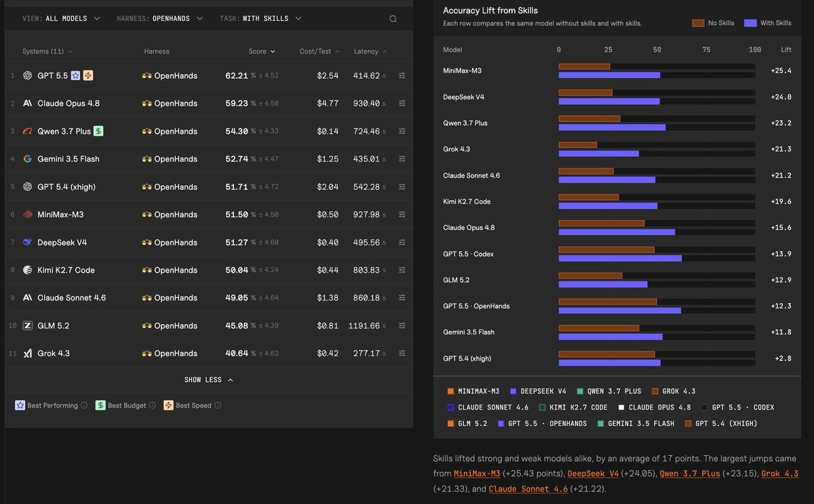Click the No Skills legend swatch
Viewport: 814px width, 504px height.
coord(698,23)
